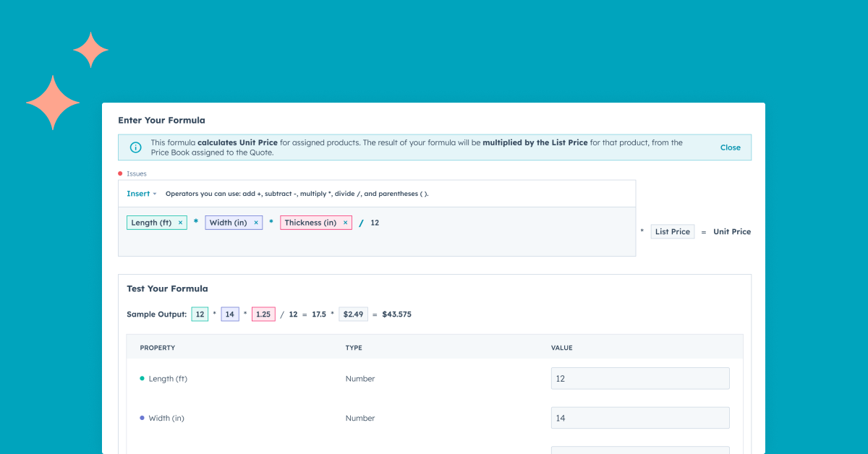Click the red Issues indicator dot
868x454 pixels.
tap(119, 174)
